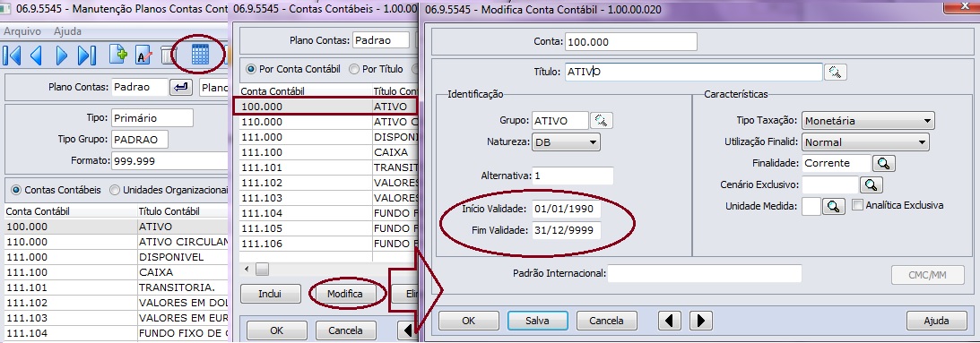Click Cancela in Contas Contábeis window

(x=345, y=330)
